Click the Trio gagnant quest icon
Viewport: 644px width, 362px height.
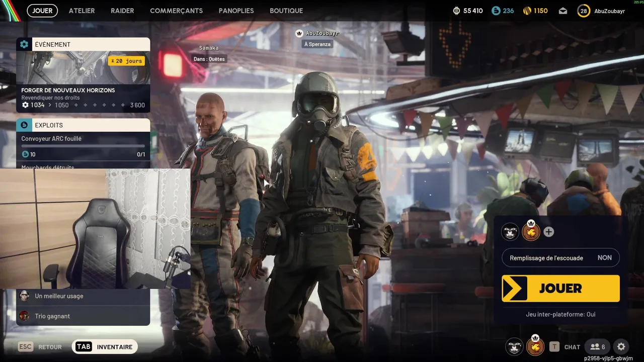24,316
